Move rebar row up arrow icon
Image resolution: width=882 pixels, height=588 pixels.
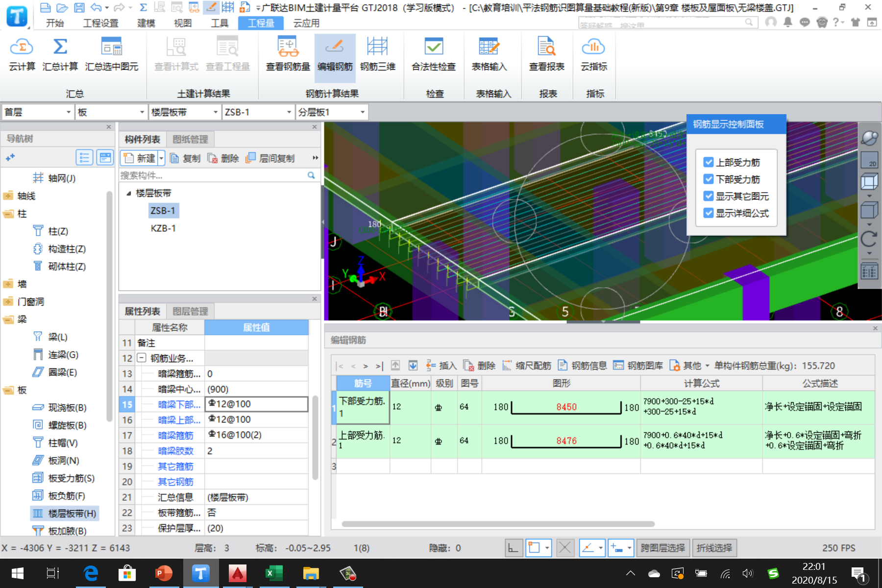(x=395, y=366)
